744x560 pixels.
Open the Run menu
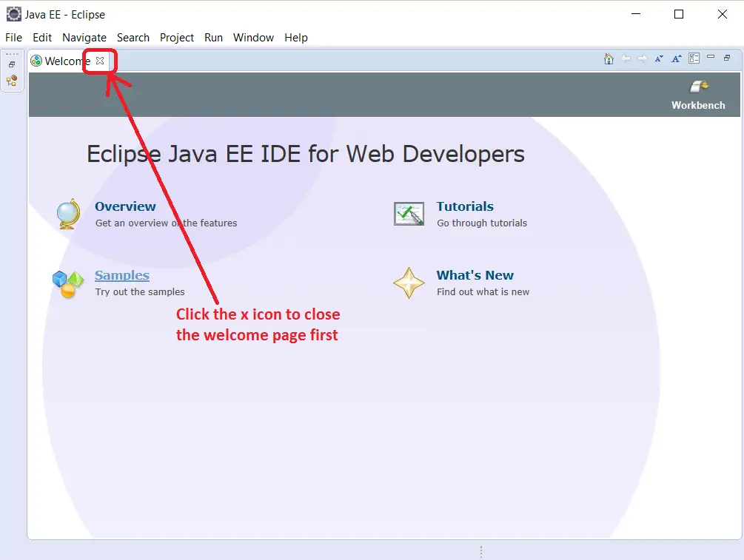coord(213,38)
